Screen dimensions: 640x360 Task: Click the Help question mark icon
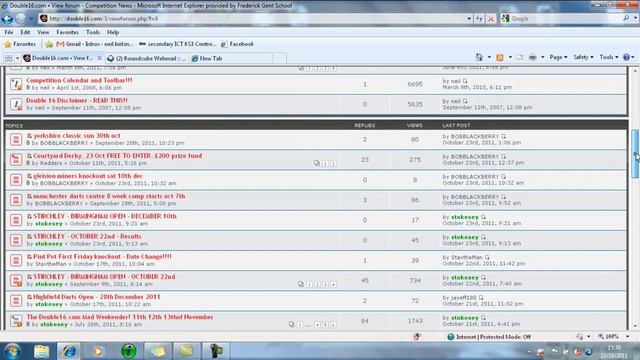tap(627, 57)
